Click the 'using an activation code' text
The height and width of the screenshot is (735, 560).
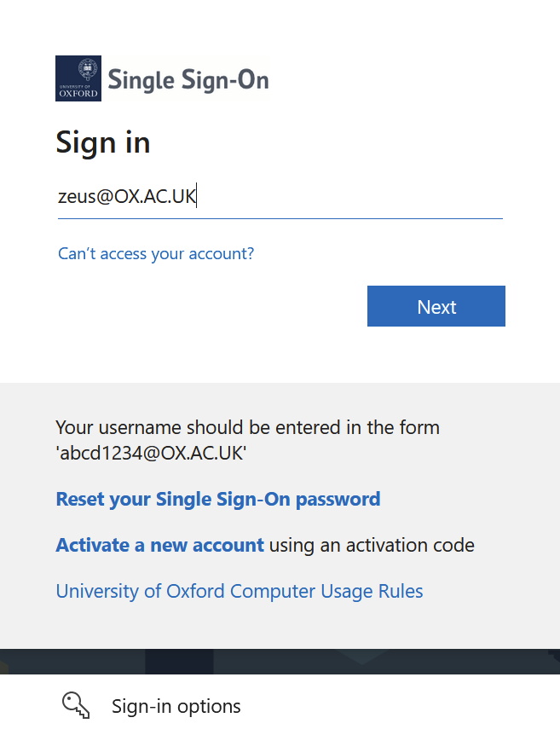pyautogui.click(x=372, y=545)
